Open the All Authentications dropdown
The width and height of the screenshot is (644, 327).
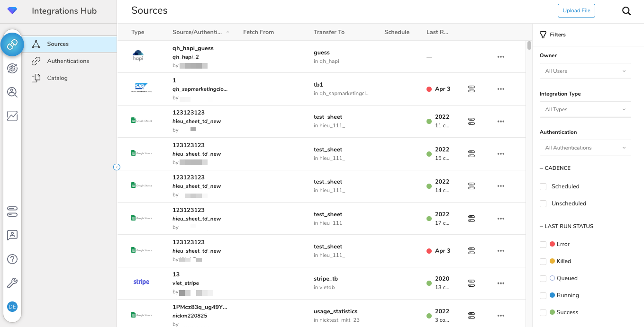(585, 148)
